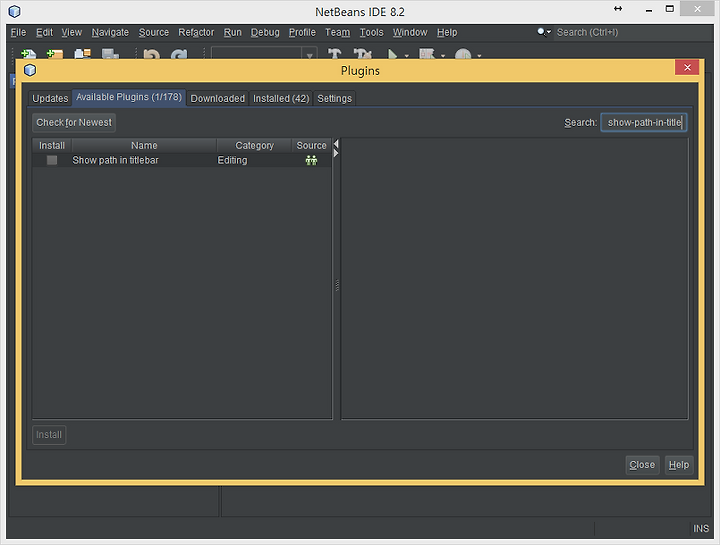Image resolution: width=720 pixels, height=545 pixels.
Task: Open the Navigate menu
Action: pyautogui.click(x=110, y=33)
